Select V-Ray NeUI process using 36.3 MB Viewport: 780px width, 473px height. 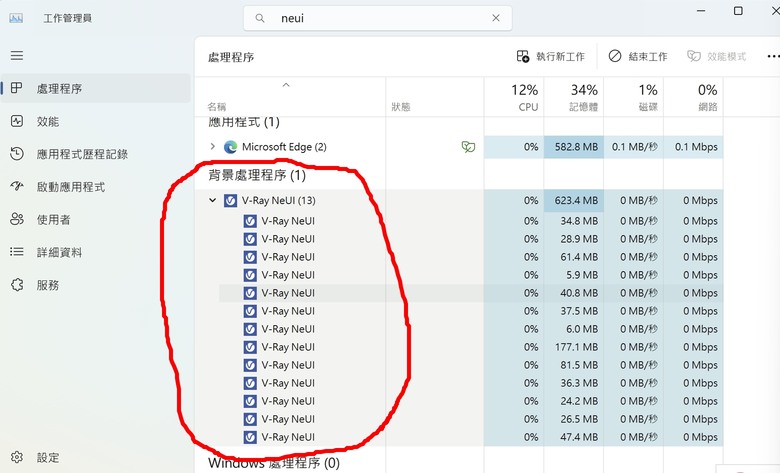pos(471,383)
